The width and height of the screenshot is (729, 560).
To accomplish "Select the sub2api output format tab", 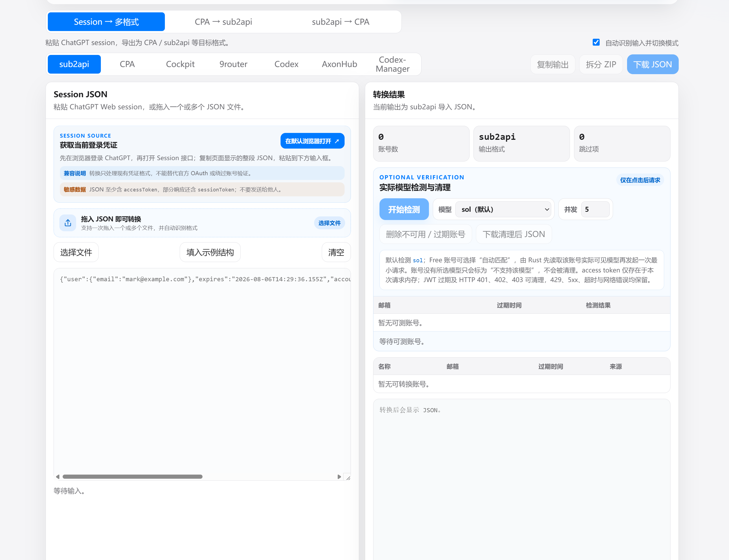I will coord(74,64).
